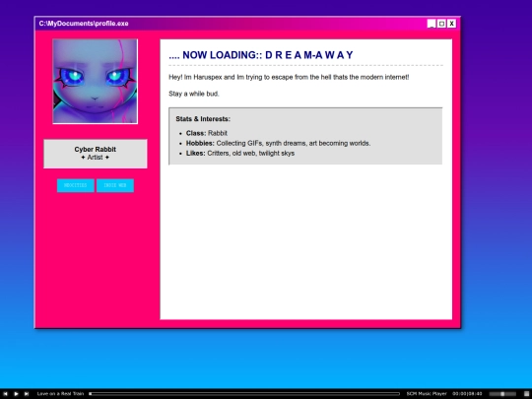Screen dimensions: 532x399
Task: Click the 'NOW LOADING:: D R E A M-A W A Y' heading
Action: pyautogui.click(x=261, y=55)
